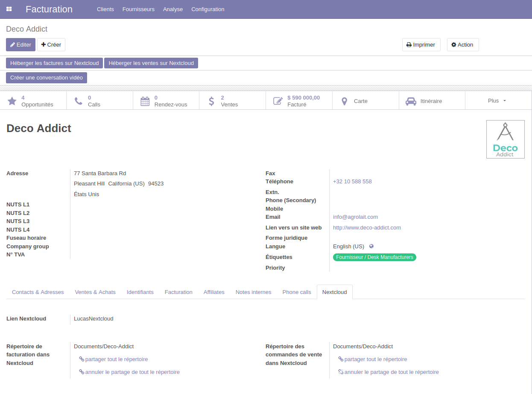Click the Editer button

(x=20, y=45)
